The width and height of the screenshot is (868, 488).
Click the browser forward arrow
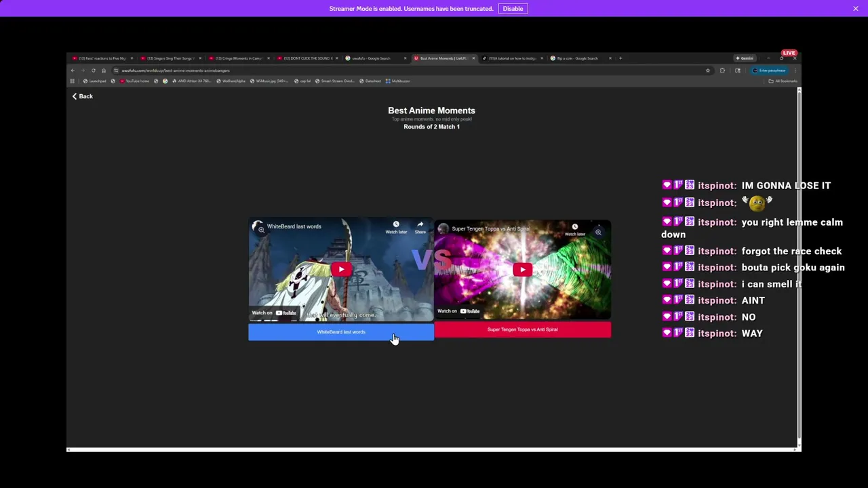coord(83,70)
